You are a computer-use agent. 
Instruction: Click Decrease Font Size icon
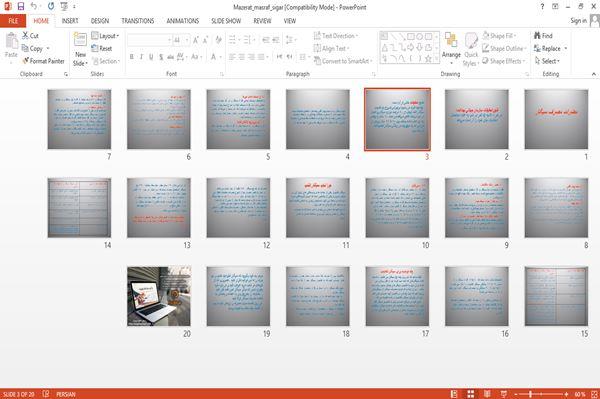pos(205,40)
